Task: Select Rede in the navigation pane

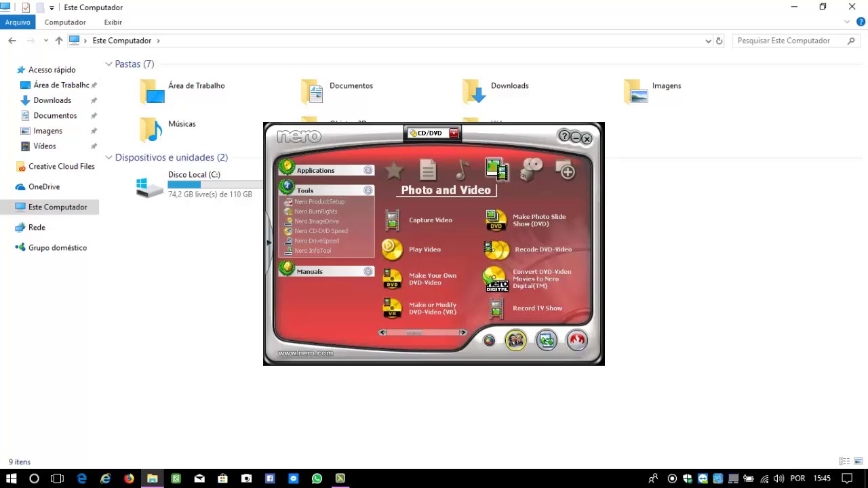Action: click(37, 227)
